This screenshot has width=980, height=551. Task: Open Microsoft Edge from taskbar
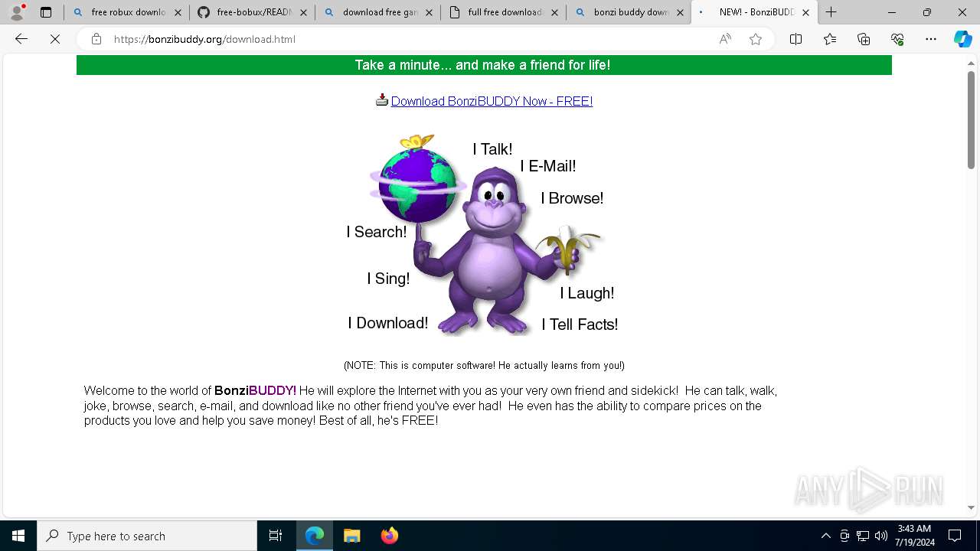315,536
